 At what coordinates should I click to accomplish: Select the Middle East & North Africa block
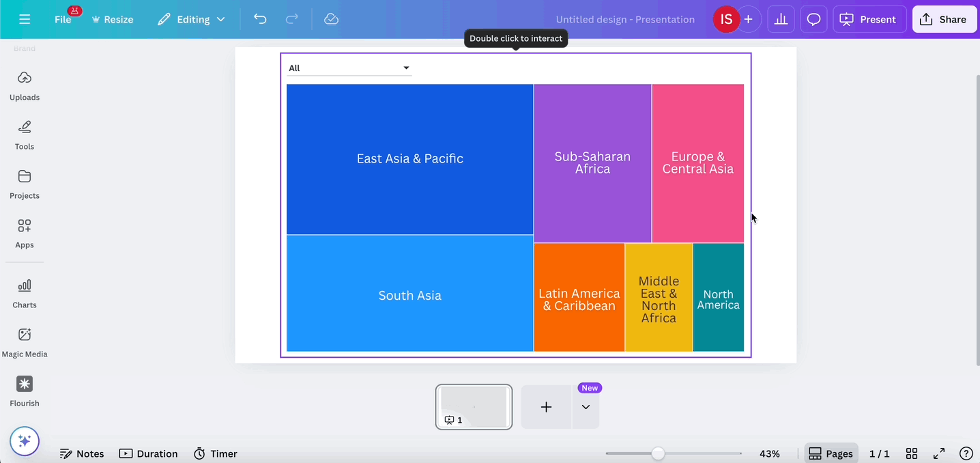point(659,298)
